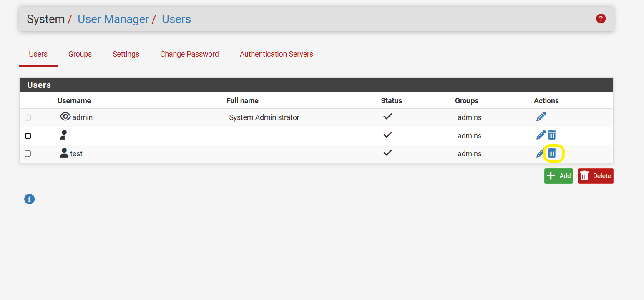This screenshot has width=644, height=300.
Task: Click the blue info icon below the table
Action: click(x=29, y=199)
